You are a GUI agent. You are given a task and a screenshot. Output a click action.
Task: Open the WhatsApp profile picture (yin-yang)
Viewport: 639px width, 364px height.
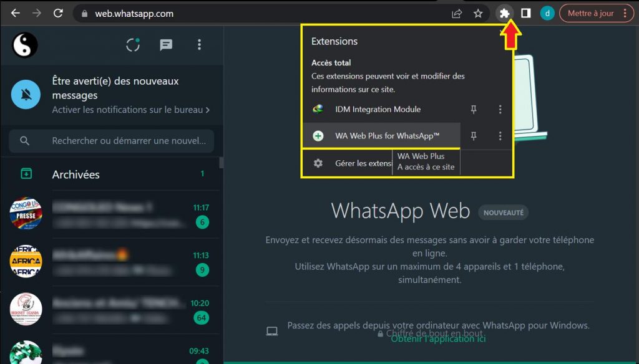point(25,45)
